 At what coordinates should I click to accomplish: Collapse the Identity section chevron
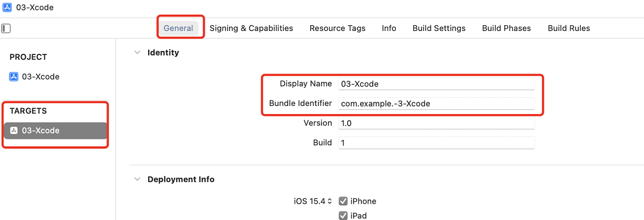(137, 53)
